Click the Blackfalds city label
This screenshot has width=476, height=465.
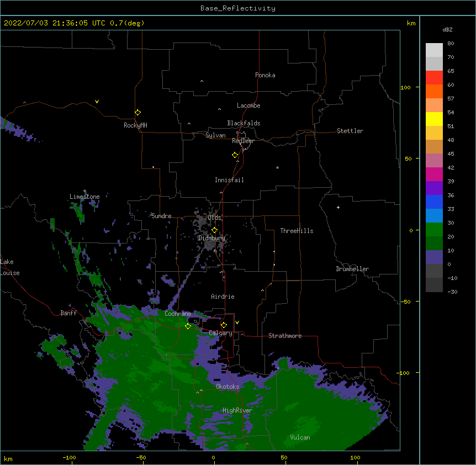click(244, 123)
